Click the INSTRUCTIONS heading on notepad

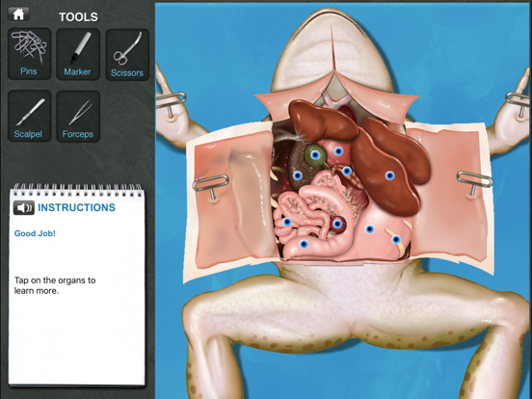pyautogui.click(x=76, y=207)
